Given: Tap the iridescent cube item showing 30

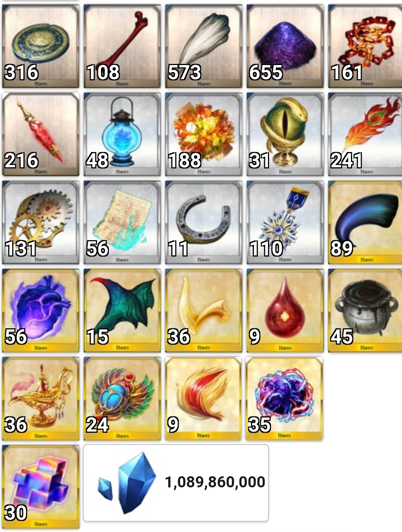Looking at the screenshot, I should (x=41, y=487).
